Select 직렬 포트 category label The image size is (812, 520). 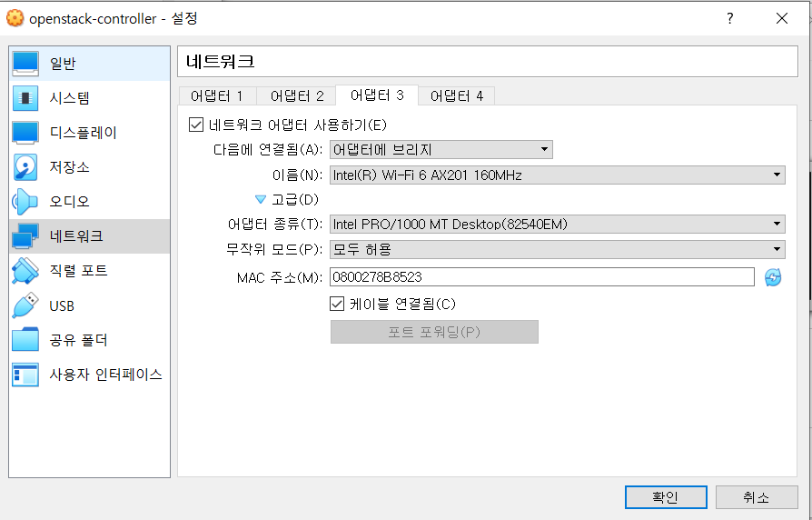point(78,271)
